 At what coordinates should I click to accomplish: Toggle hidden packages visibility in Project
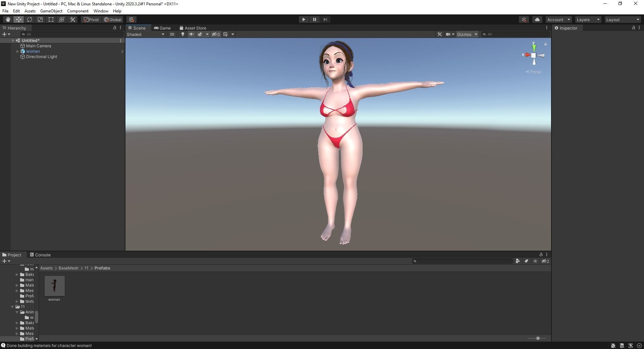pyautogui.click(x=545, y=261)
